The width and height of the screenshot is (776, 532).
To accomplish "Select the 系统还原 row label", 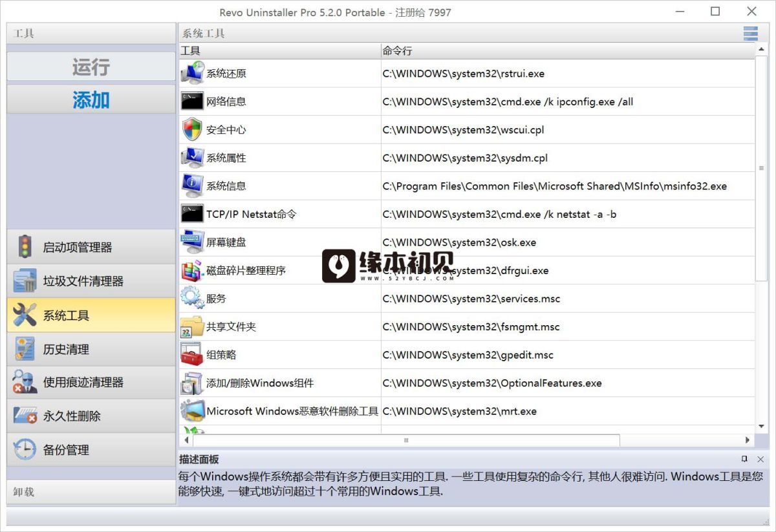I will pos(226,74).
